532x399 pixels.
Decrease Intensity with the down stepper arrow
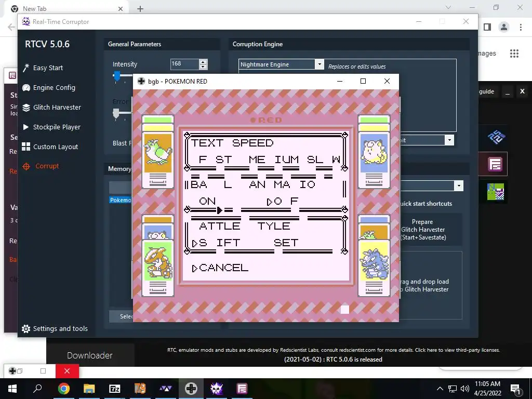click(203, 66)
